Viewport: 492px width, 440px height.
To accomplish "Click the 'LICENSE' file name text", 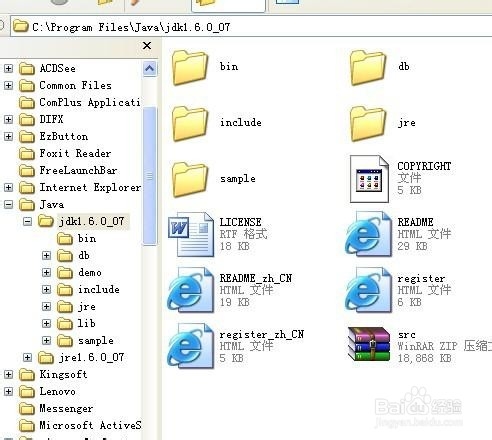I will point(240,222).
